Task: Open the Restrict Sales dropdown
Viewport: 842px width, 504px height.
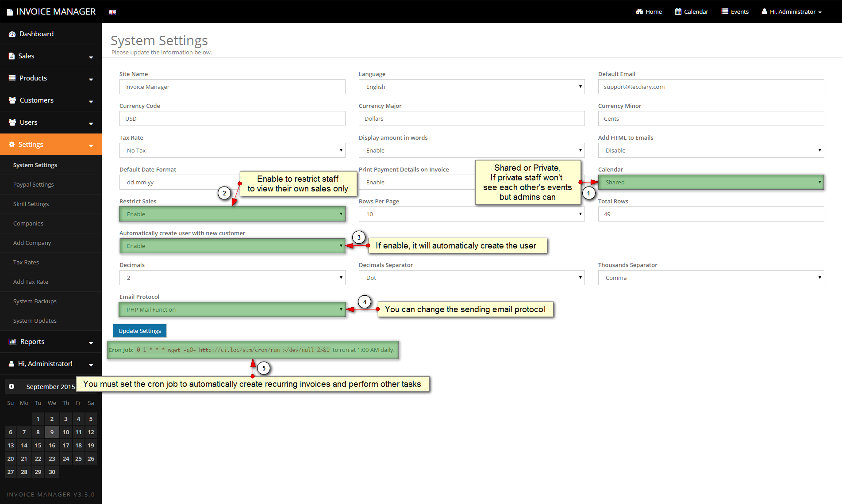Action: click(232, 214)
